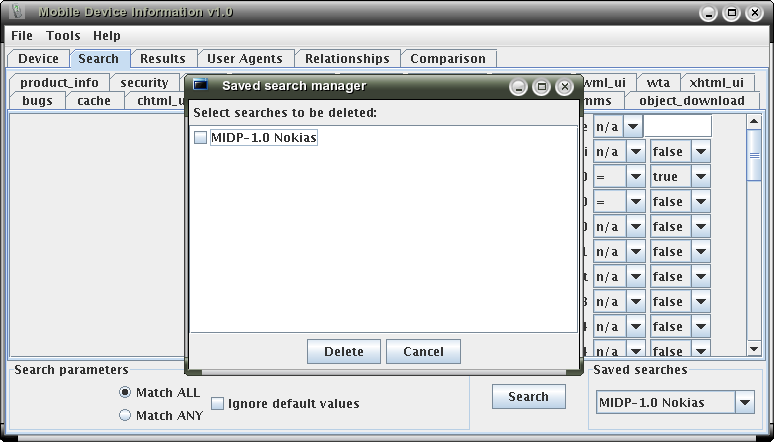
Task: Minimize the Saved search manager dialog
Action: [x=518, y=87]
